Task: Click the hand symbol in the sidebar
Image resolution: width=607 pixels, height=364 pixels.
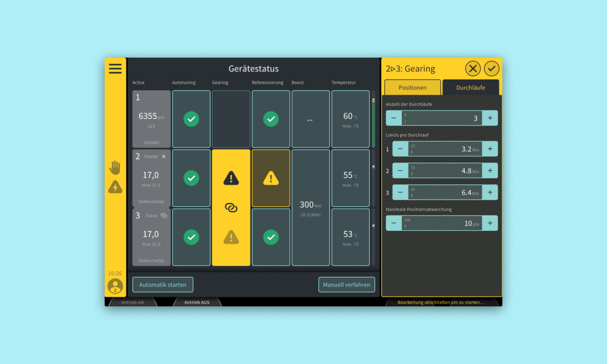Action: tap(114, 168)
